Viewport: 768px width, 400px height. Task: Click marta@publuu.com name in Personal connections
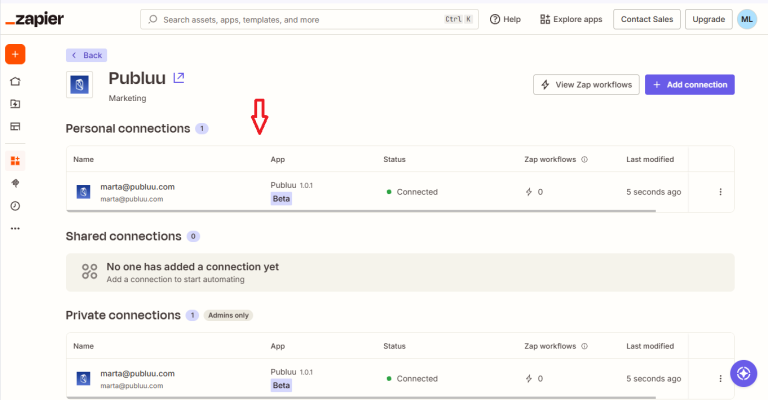[x=137, y=187]
